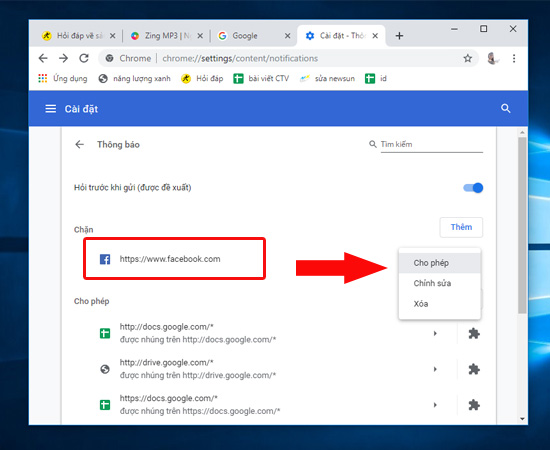Image resolution: width=550 pixels, height=450 pixels.
Task: Maximize the Chrome window
Action: 483,29
